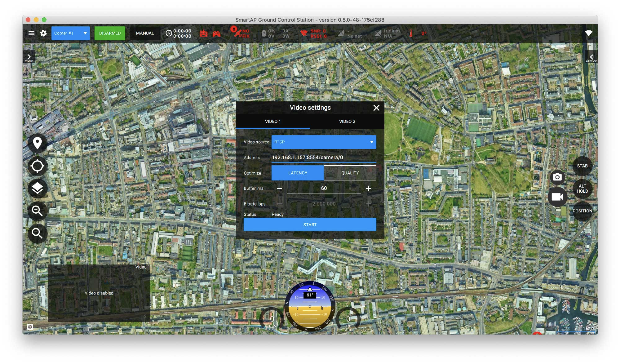Click the Video settings title
620x364 pixels.
point(310,108)
